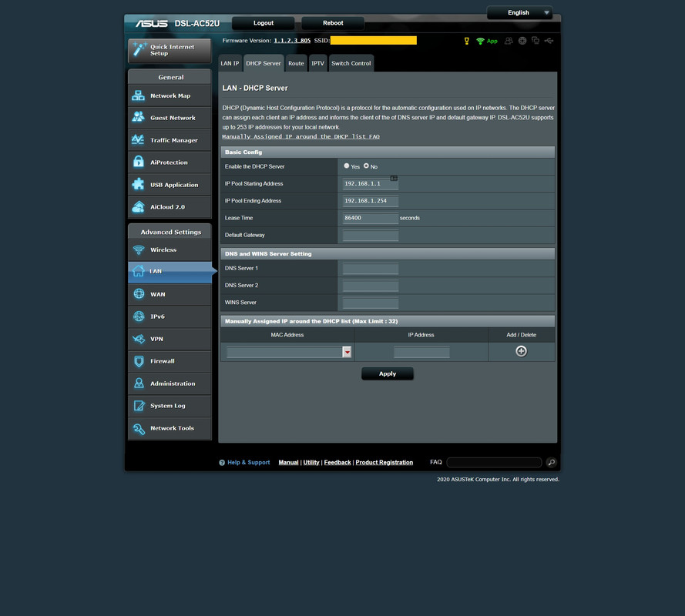
Task: Switch to IPTV tab
Action: 317,63
